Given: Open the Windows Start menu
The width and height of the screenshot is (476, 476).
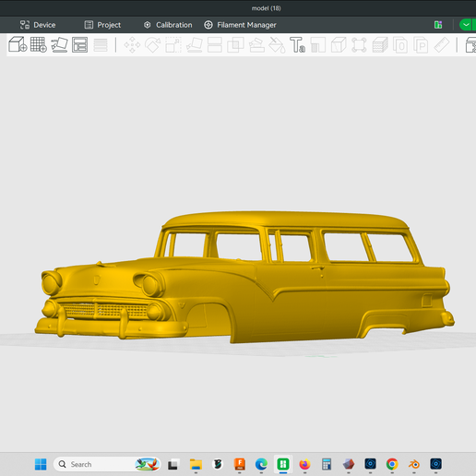Looking at the screenshot, I should click(41, 464).
